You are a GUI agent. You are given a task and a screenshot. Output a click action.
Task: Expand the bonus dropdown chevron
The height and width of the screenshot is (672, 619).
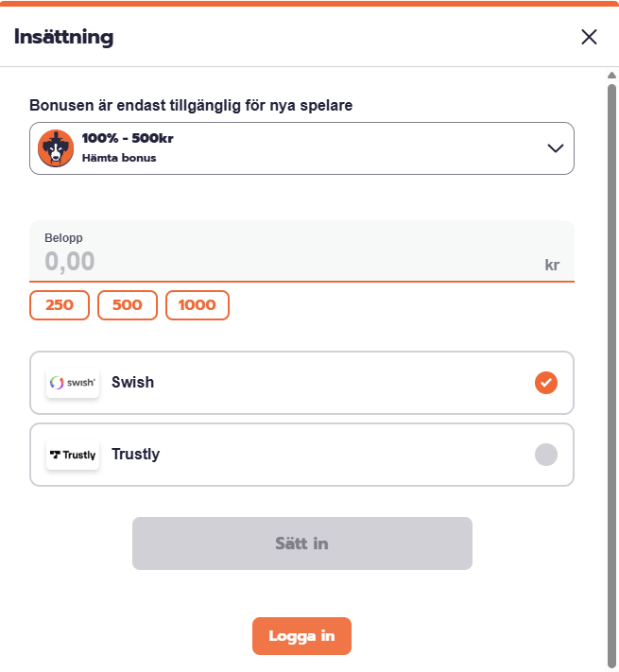pyautogui.click(x=556, y=148)
